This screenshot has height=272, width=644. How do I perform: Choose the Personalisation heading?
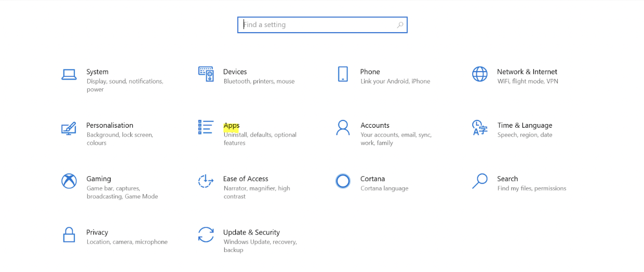tap(110, 125)
